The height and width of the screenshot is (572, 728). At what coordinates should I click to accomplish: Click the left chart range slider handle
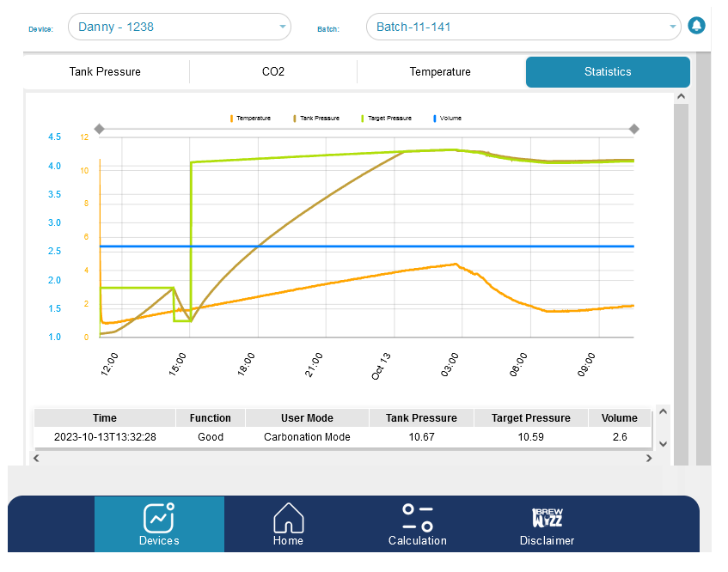99,129
